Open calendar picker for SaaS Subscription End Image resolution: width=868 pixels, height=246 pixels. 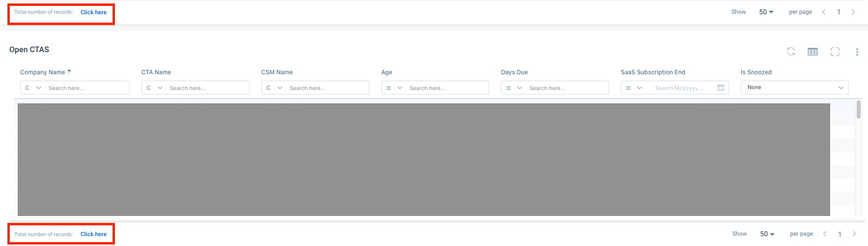(x=721, y=88)
